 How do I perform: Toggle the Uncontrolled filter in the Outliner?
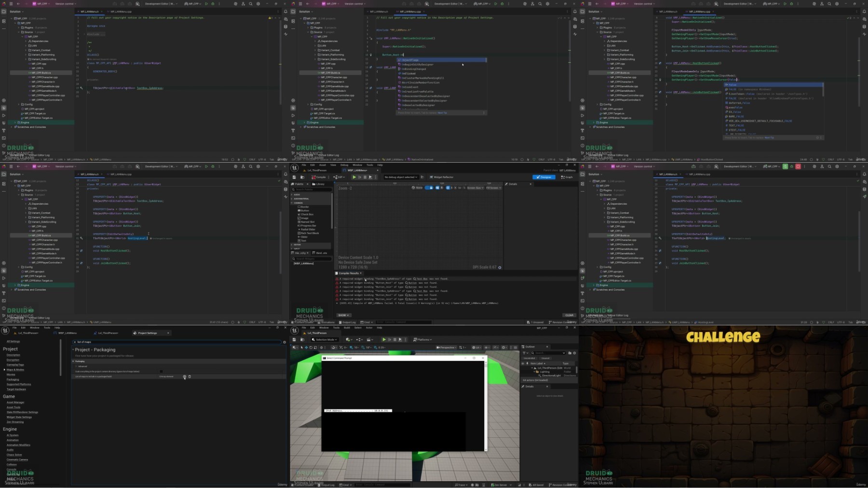[529, 358]
